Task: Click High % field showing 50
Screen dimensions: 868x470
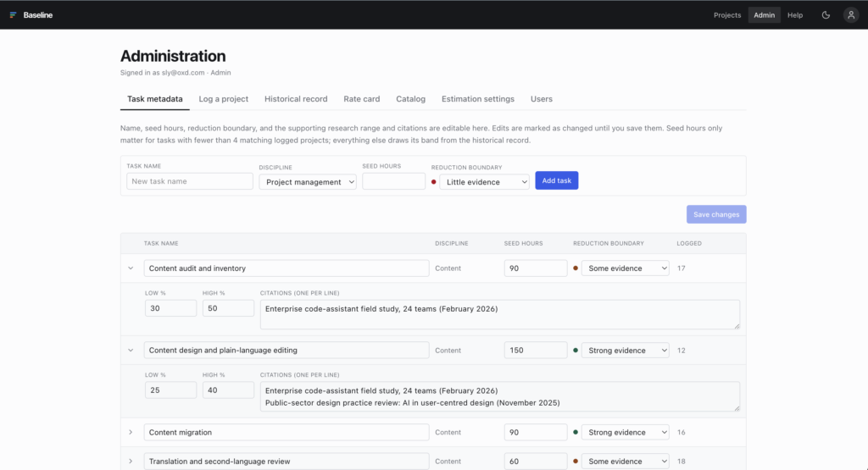Action: coord(228,308)
